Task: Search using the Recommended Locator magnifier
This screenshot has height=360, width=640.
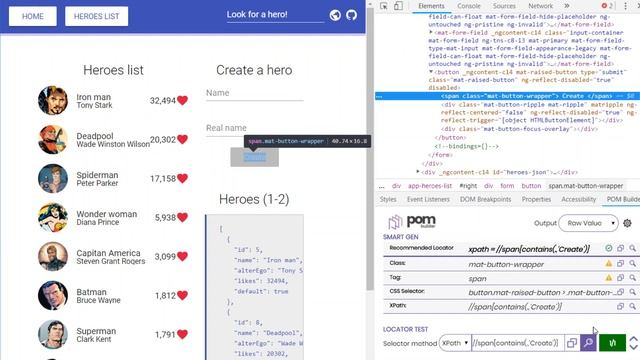Action: coord(632,248)
